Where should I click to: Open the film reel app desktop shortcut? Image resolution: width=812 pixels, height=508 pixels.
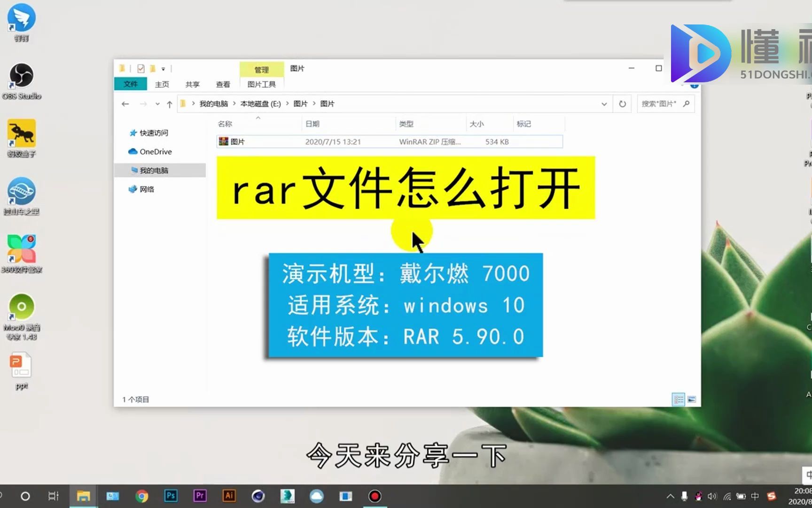coord(22,197)
